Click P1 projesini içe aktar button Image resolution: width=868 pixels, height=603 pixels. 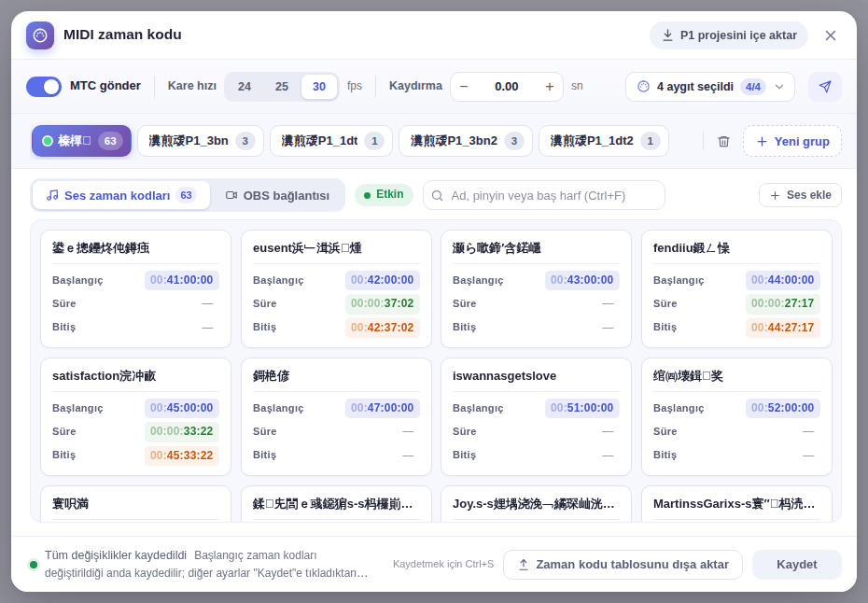[x=729, y=35]
